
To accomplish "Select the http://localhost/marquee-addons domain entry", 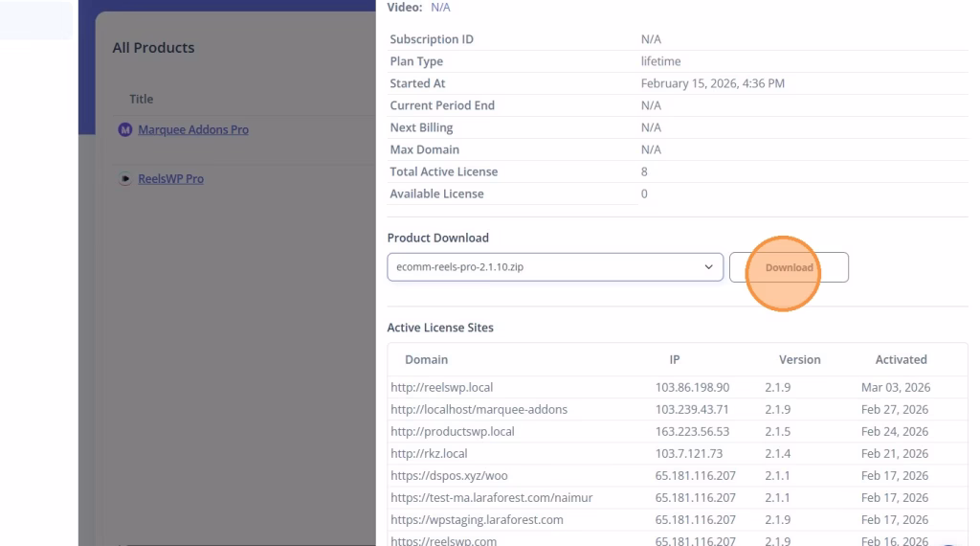I will click(x=479, y=410).
